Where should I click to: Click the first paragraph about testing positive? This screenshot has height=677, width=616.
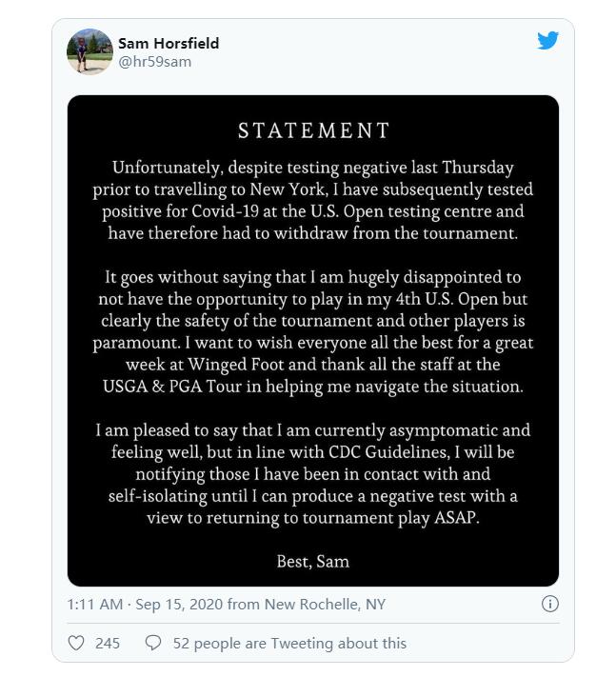coord(313,200)
